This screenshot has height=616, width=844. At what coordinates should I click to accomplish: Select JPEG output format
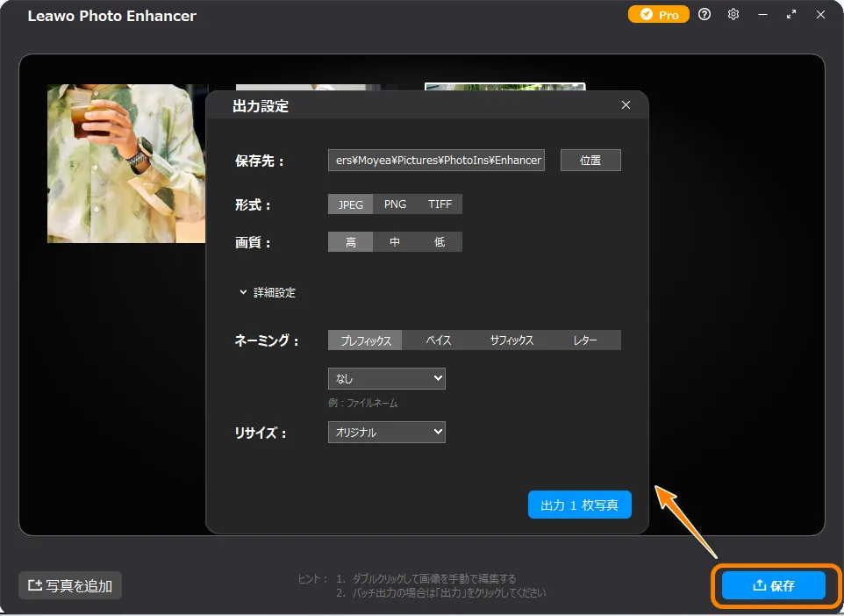[x=350, y=204]
